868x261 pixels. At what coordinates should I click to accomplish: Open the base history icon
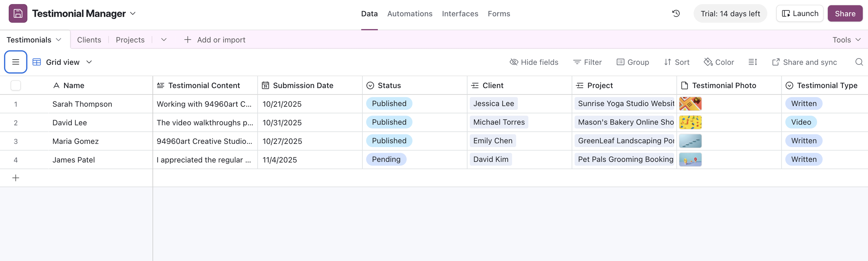[676, 14]
